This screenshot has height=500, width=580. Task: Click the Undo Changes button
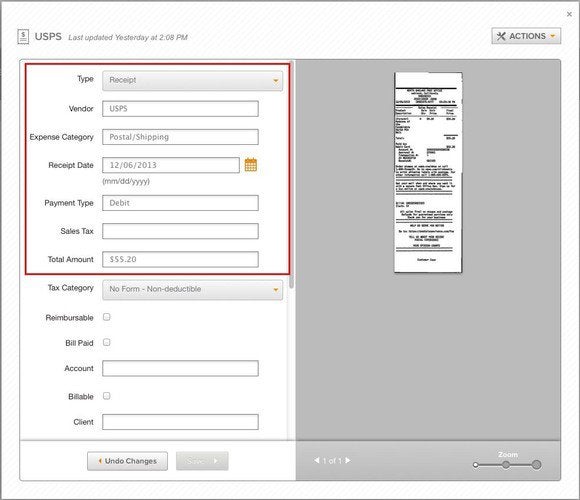tap(127, 461)
